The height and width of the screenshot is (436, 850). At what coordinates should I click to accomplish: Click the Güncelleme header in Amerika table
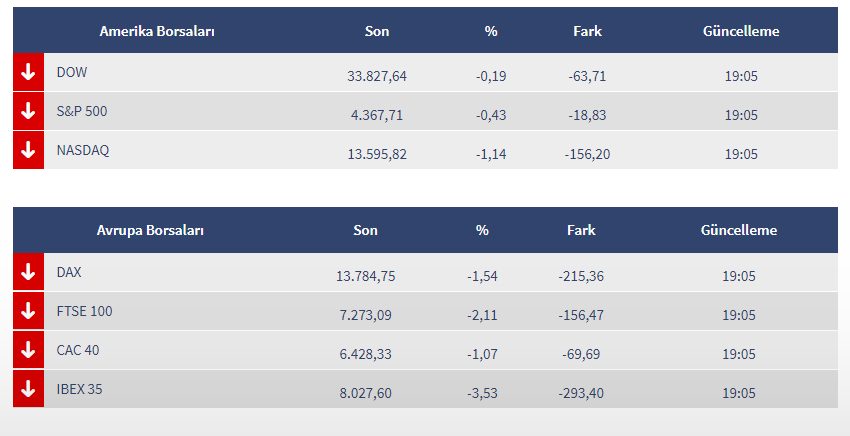(741, 31)
